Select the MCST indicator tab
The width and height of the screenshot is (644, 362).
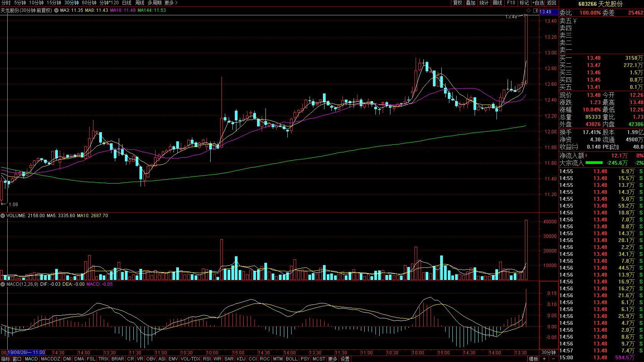point(319,359)
